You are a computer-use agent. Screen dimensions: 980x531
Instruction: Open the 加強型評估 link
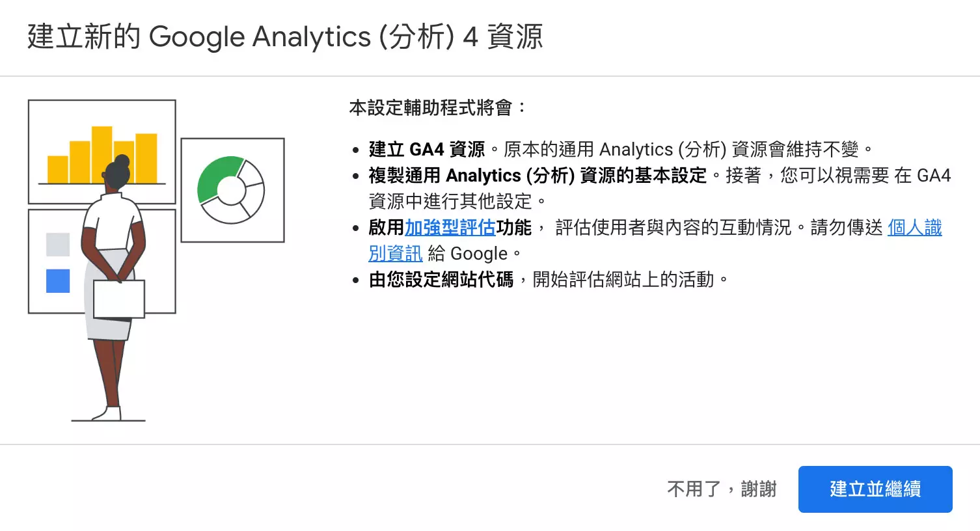450,228
